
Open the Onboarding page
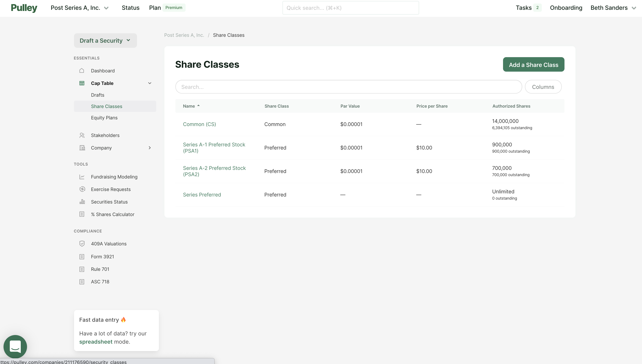click(x=566, y=8)
